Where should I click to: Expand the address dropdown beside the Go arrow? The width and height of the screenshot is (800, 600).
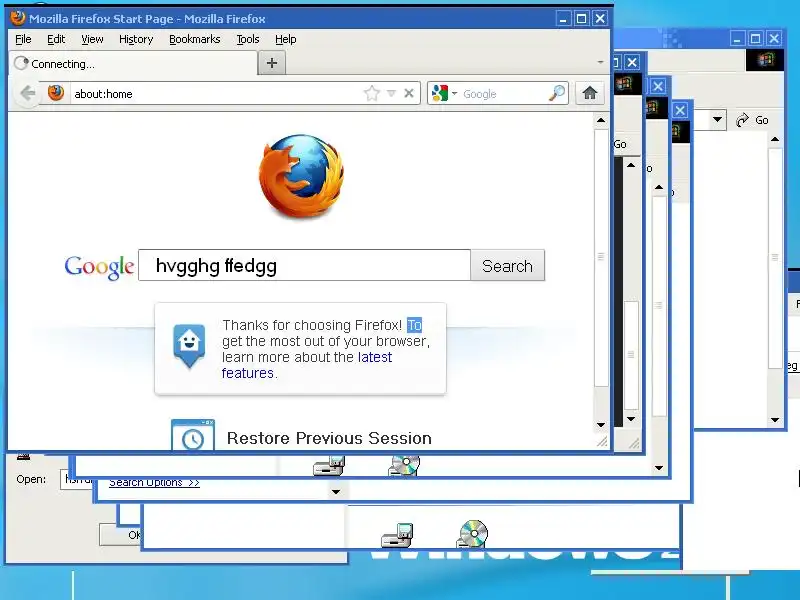tap(718, 120)
